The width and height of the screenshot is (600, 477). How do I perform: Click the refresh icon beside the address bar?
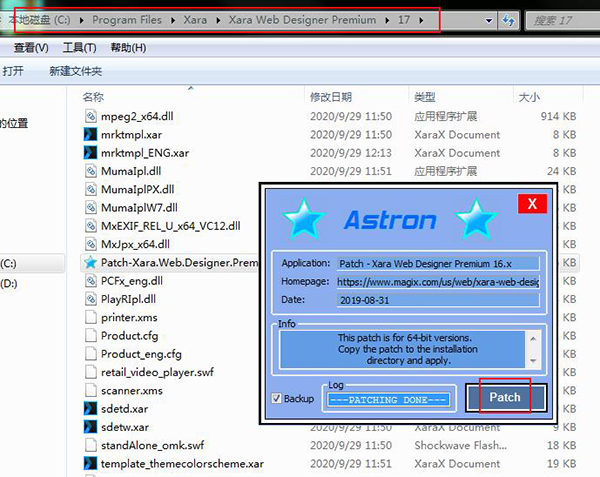pos(508,20)
